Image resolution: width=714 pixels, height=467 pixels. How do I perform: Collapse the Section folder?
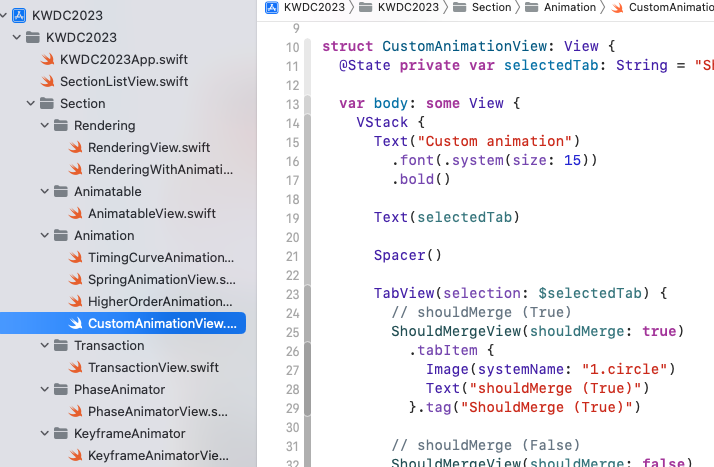click(x=31, y=103)
